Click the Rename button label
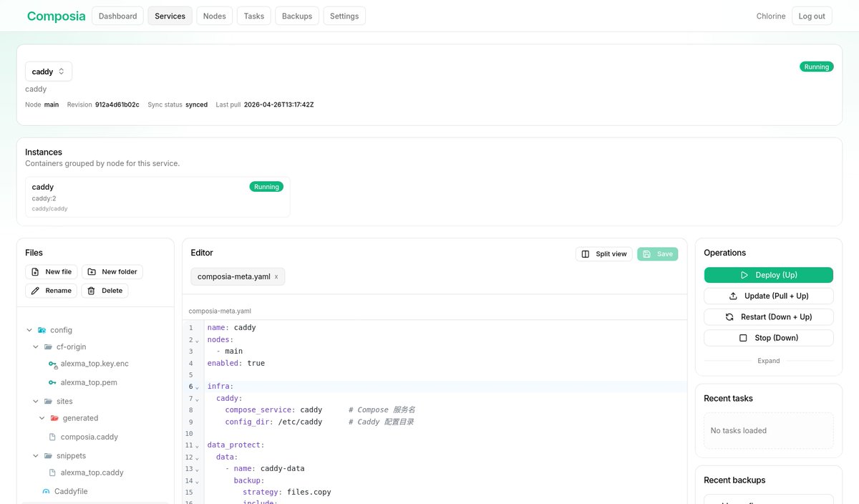Image resolution: width=859 pixels, height=504 pixels. coord(58,291)
